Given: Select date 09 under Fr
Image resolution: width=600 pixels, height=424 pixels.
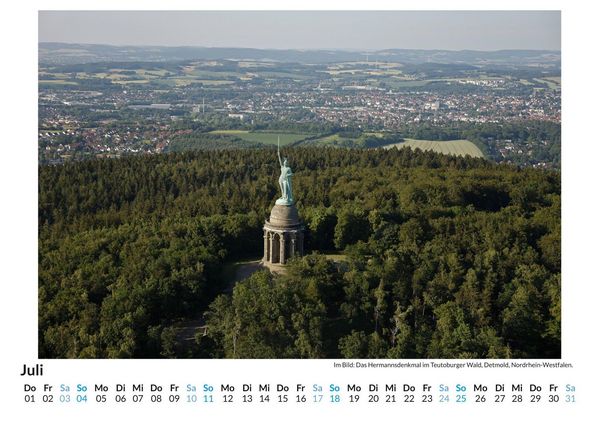Looking at the screenshot, I should tap(174, 399).
